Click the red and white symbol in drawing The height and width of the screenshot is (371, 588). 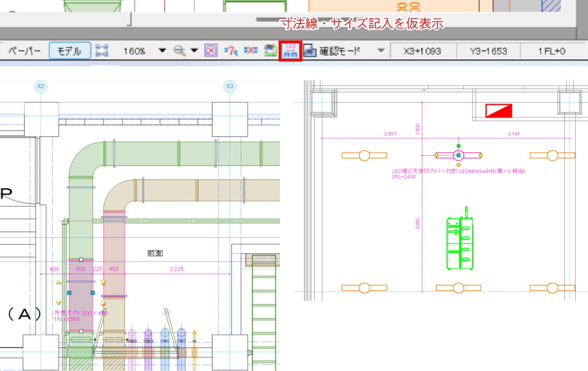[498, 111]
